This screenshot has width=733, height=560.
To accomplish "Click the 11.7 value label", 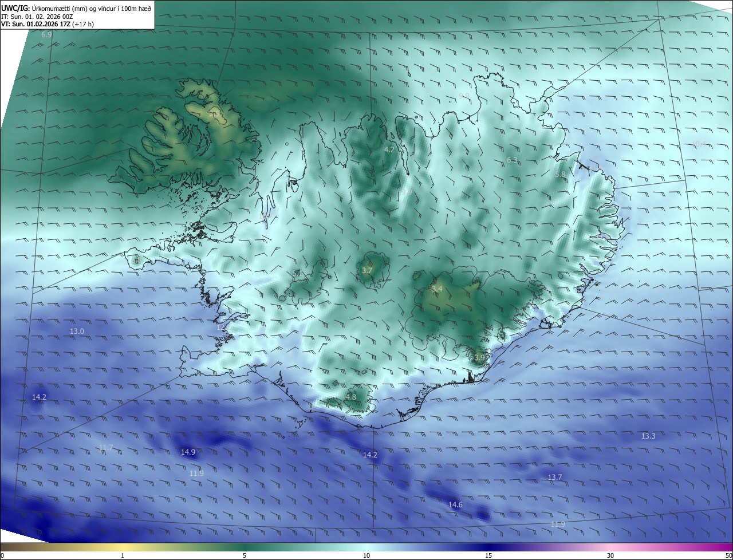I will 106,447.
